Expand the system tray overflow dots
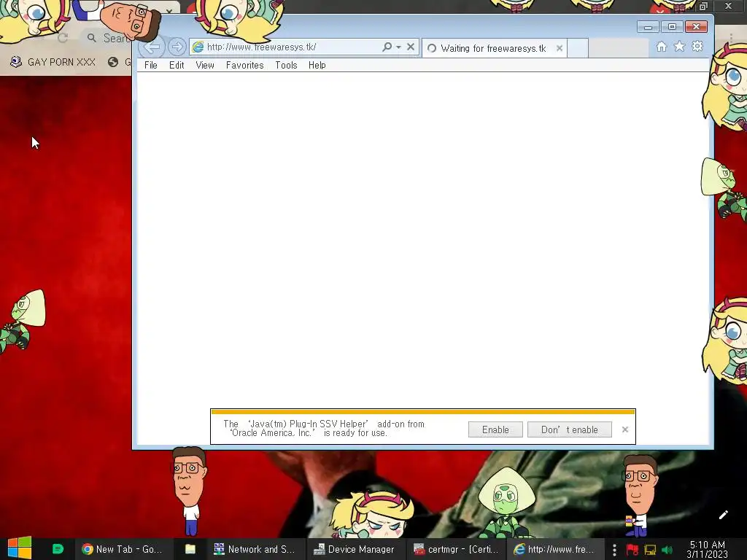 614,550
